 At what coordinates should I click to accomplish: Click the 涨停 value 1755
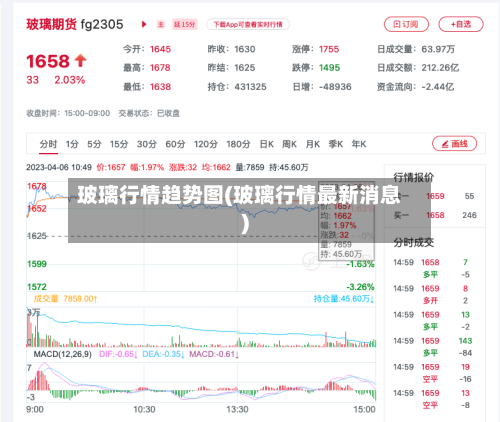pos(329,49)
